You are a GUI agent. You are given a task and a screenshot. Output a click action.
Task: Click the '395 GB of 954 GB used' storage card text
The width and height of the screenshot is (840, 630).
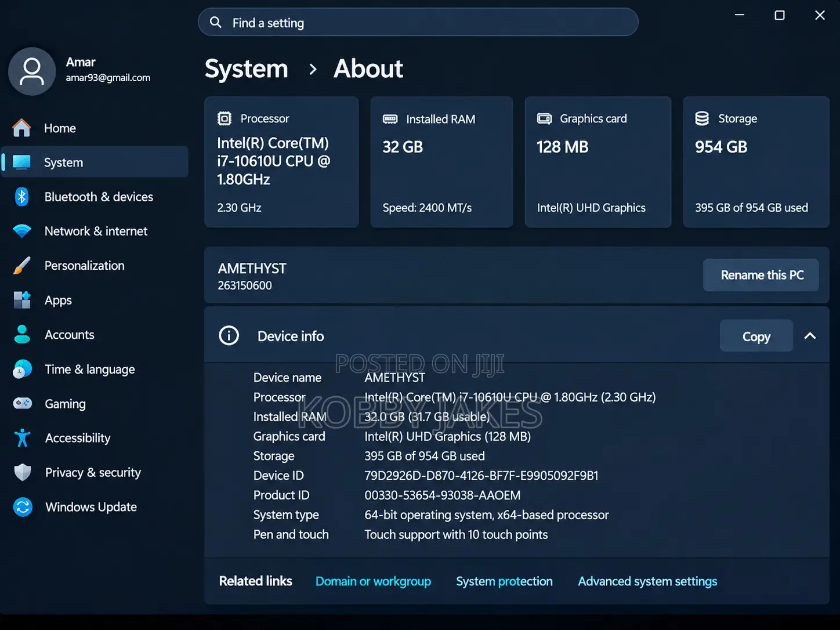pos(751,208)
